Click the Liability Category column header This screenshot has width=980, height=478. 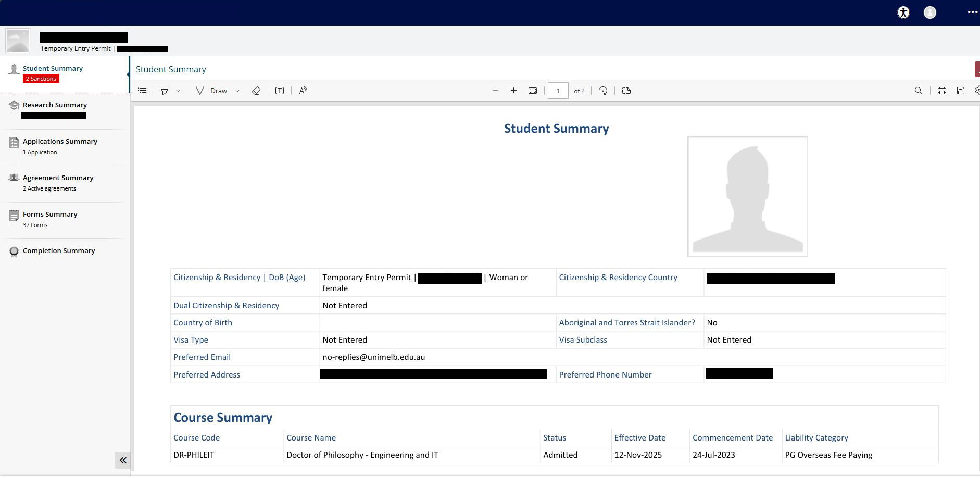(x=816, y=438)
